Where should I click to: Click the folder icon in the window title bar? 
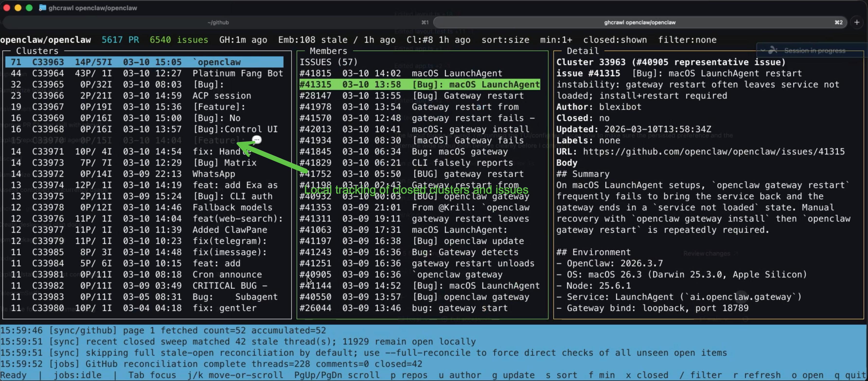tap(43, 8)
